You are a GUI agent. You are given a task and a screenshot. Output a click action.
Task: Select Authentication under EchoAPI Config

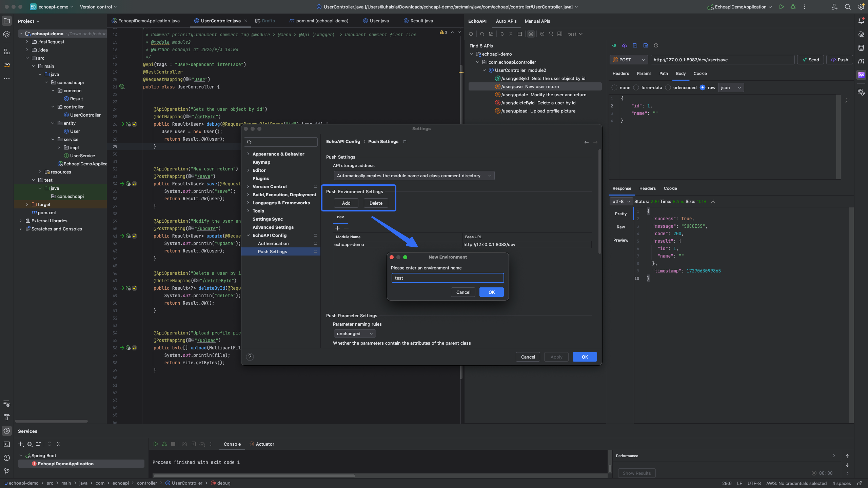coord(273,243)
